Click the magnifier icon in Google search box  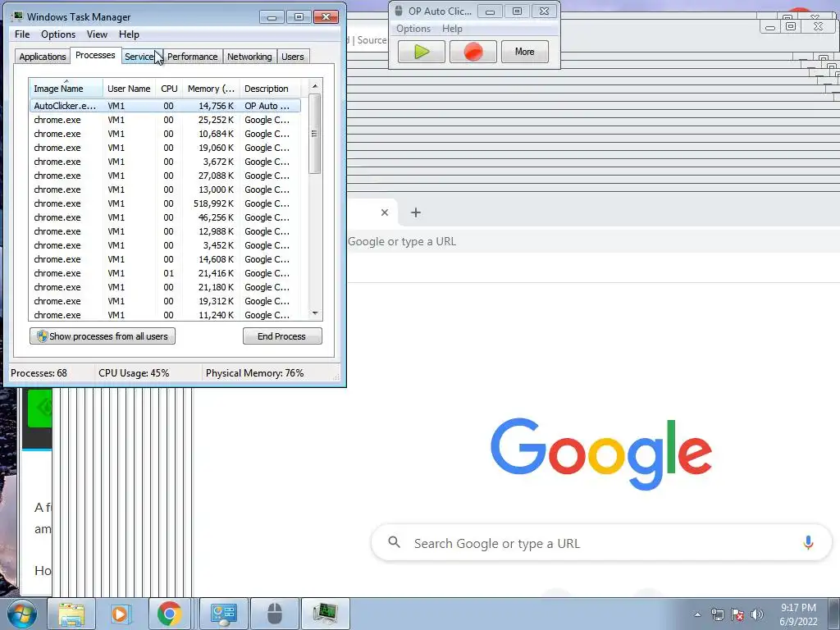coord(395,542)
